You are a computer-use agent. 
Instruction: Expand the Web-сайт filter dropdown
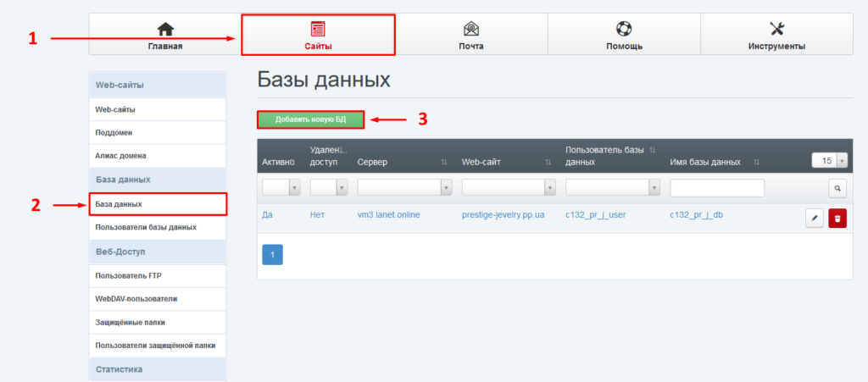[x=509, y=188]
